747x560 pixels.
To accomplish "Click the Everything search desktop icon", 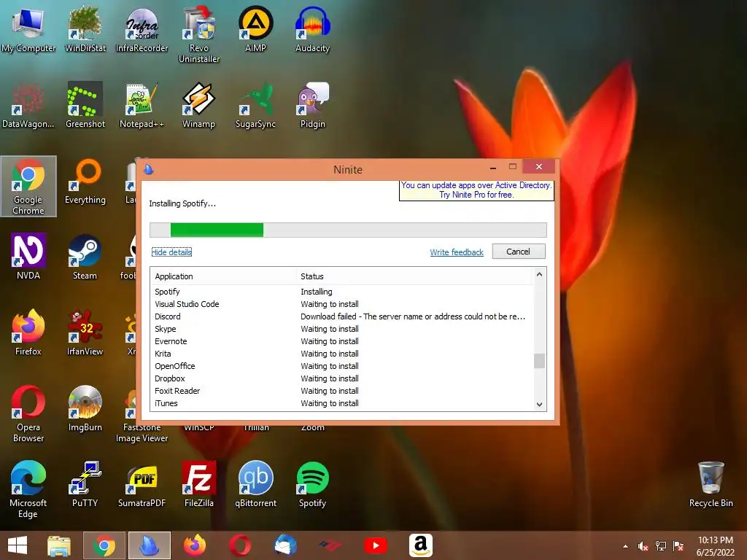I will [x=85, y=182].
